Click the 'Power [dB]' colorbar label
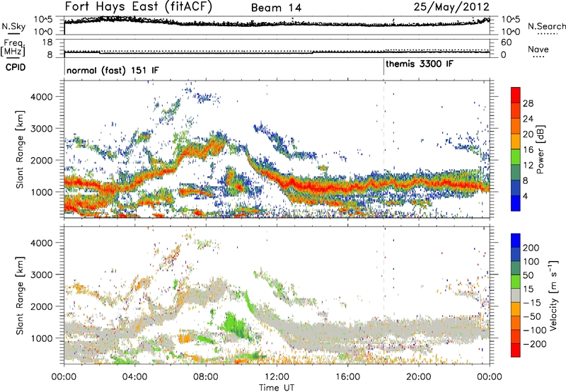The height and width of the screenshot is (392, 566). (540, 149)
